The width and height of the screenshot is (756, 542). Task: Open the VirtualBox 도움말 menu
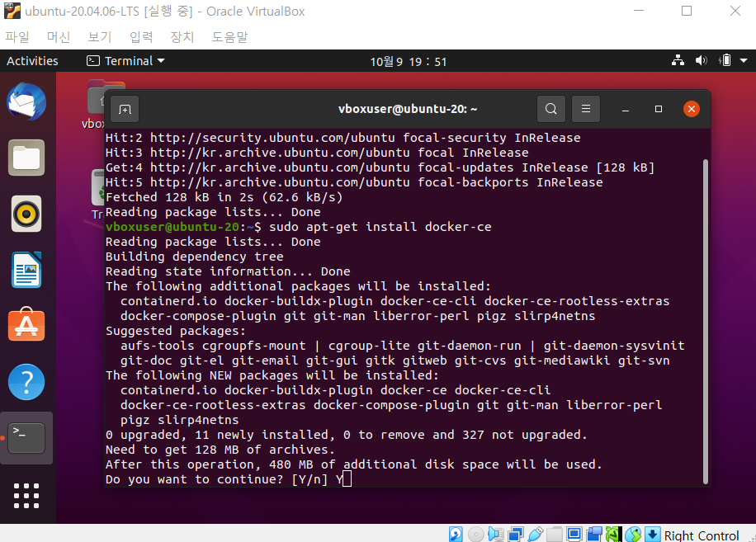pos(230,37)
